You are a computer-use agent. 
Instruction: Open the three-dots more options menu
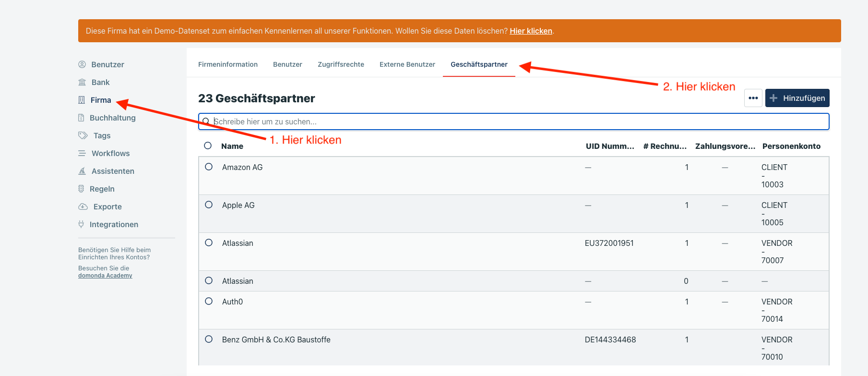point(753,98)
